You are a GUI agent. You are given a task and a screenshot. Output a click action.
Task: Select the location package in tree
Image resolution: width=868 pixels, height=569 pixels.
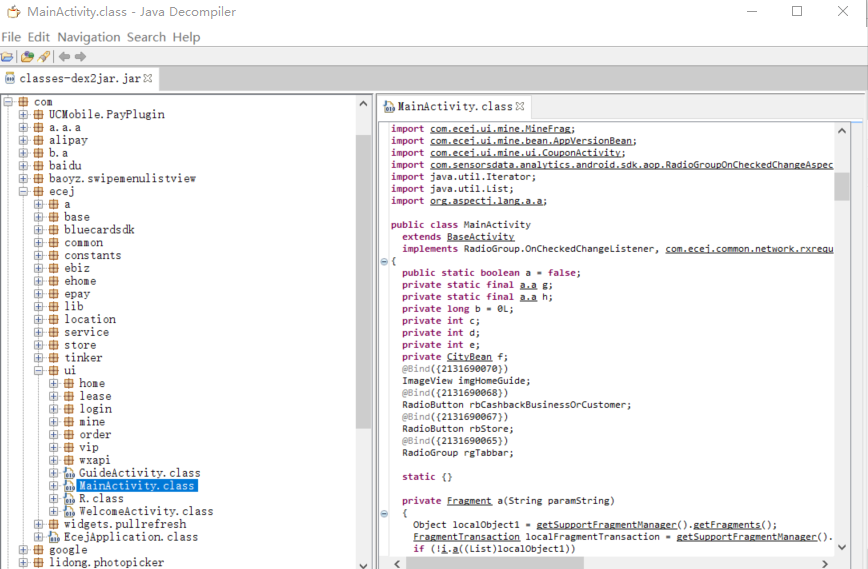(x=90, y=319)
